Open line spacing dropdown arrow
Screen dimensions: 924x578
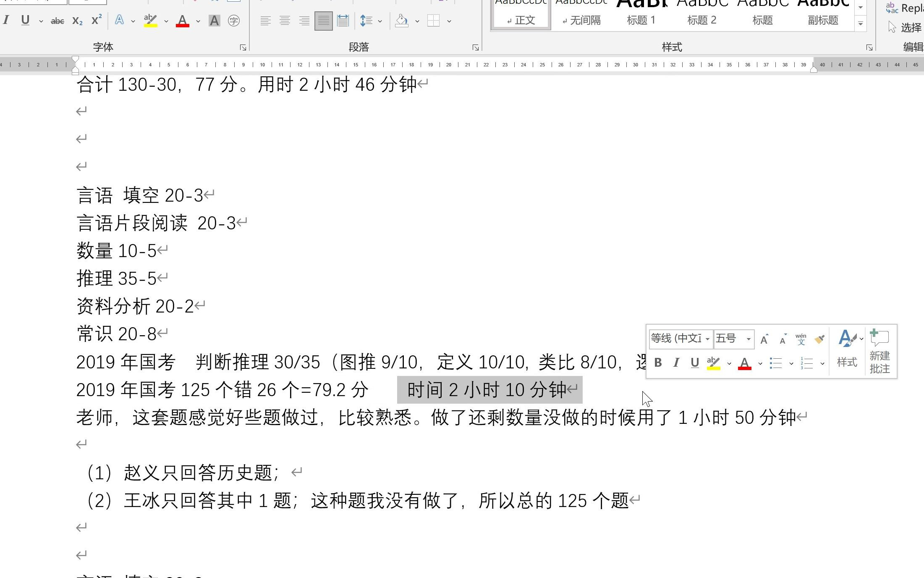click(x=380, y=21)
